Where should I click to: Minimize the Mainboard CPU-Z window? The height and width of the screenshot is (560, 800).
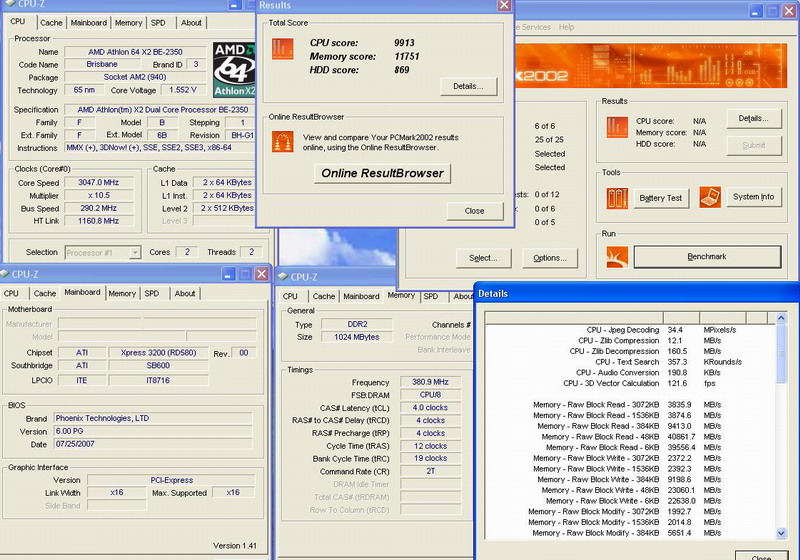point(229,274)
